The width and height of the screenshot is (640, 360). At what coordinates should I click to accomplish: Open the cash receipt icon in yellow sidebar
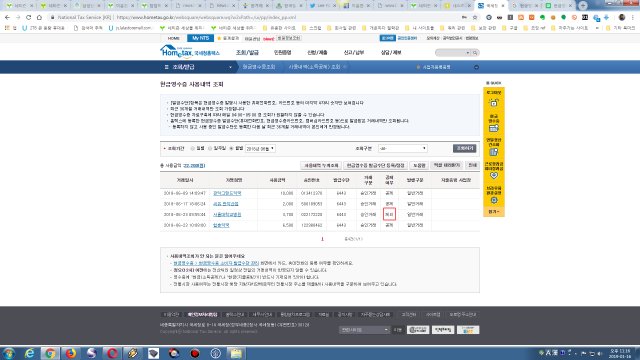(493, 128)
